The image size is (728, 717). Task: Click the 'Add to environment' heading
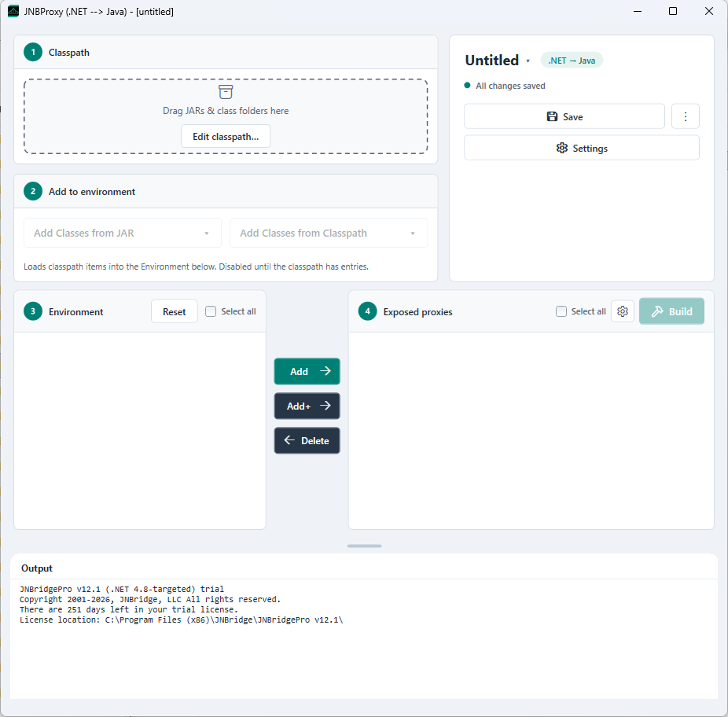point(92,191)
